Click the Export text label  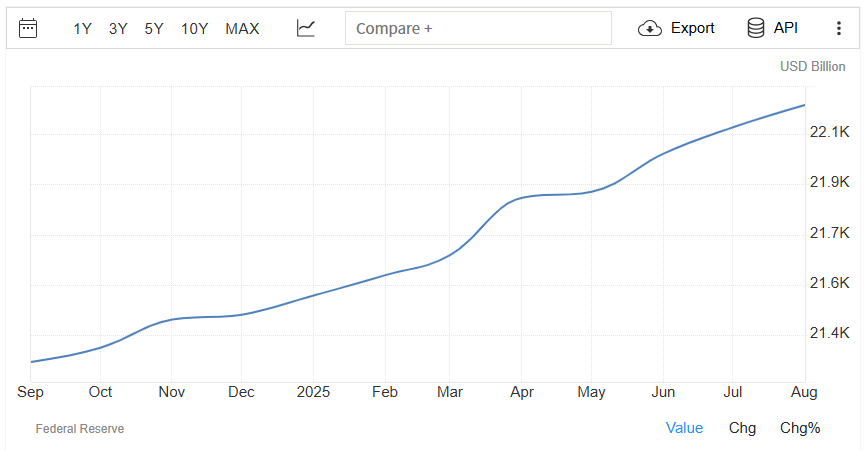[x=692, y=28]
